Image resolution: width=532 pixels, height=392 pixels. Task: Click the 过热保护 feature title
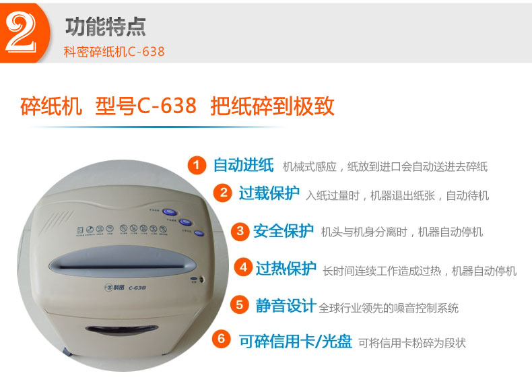[286, 269]
